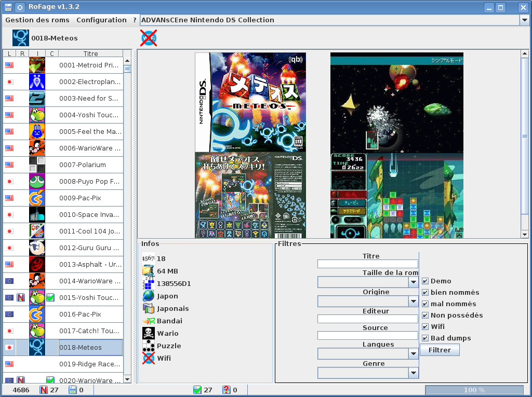This screenshot has height=397, width=532.
Task: Click the floppy disk status bar icon
Action: 73,390
